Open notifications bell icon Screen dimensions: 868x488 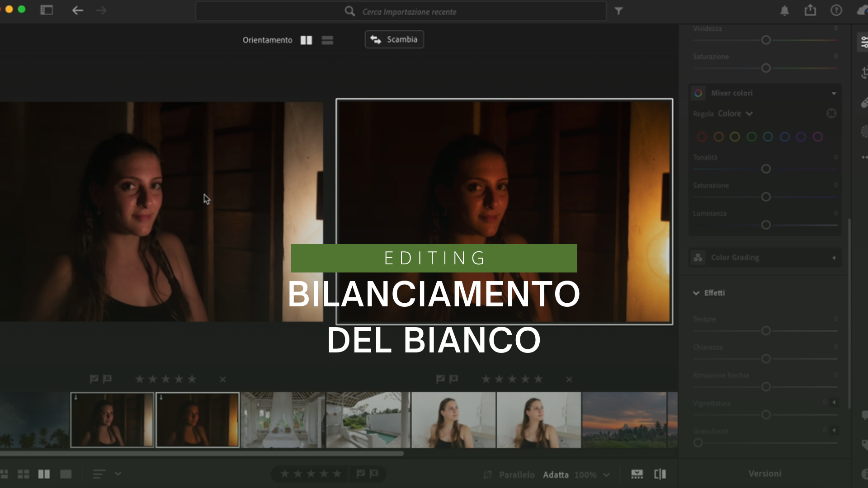click(x=784, y=11)
